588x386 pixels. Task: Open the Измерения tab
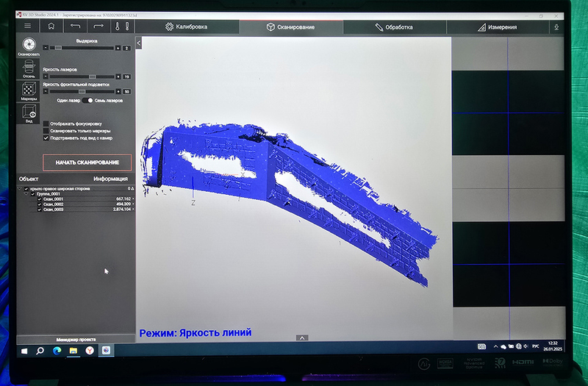(502, 27)
